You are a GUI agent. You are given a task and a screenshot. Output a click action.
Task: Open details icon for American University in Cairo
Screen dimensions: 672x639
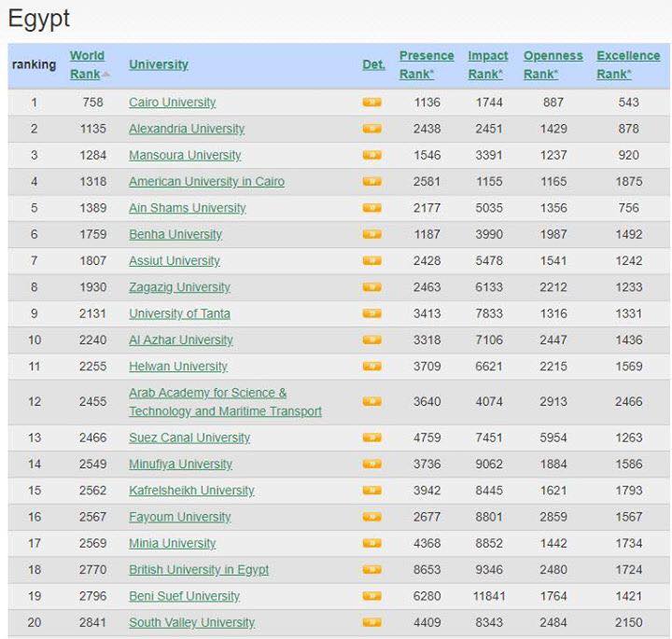tap(371, 182)
